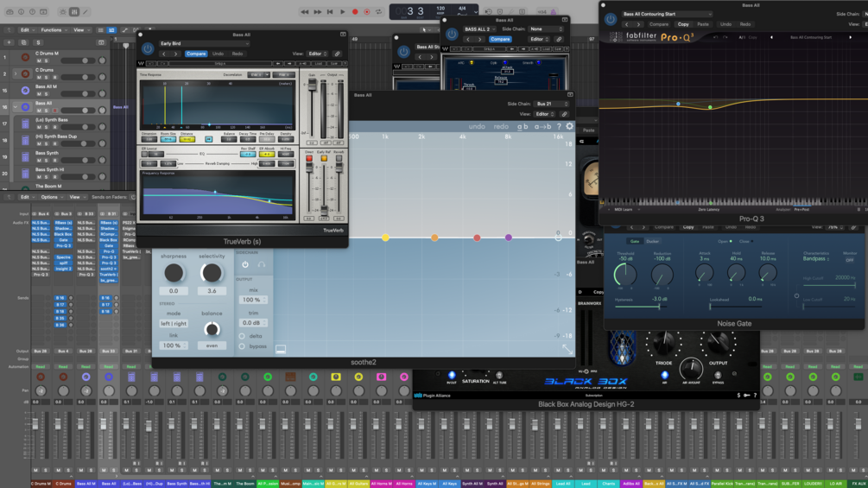
Task: Toggle TrueVerb Early Ref orange button
Action: [x=324, y=159]
